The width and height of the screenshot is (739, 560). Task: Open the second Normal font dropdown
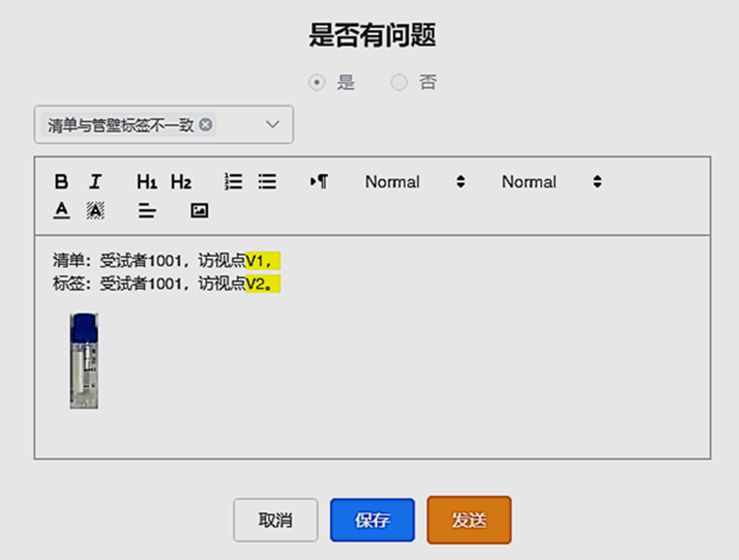(x=551, y=182)
